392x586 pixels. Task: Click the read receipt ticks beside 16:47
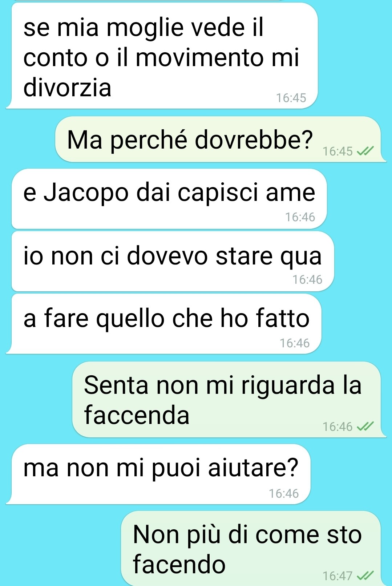(365, 575)
